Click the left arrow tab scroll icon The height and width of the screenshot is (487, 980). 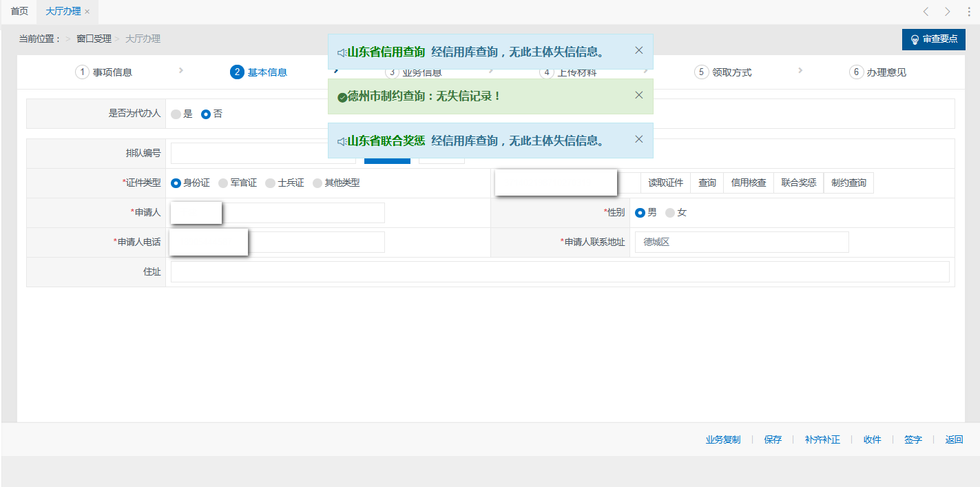tap(926, 12)
